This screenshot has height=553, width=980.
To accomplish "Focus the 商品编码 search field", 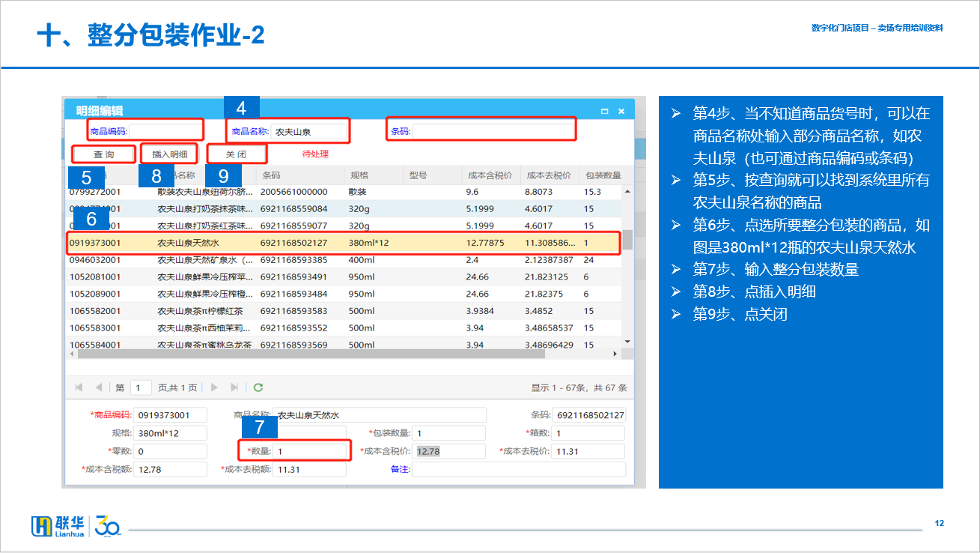I will [165, 131].
